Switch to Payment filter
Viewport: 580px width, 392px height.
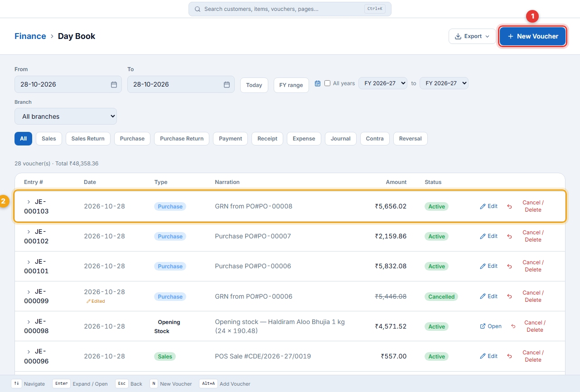[231, 139]
